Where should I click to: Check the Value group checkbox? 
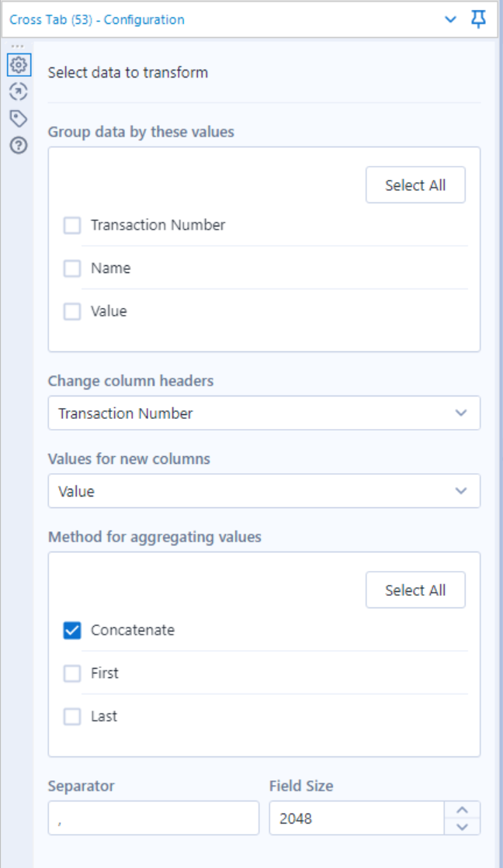point(72,312)
